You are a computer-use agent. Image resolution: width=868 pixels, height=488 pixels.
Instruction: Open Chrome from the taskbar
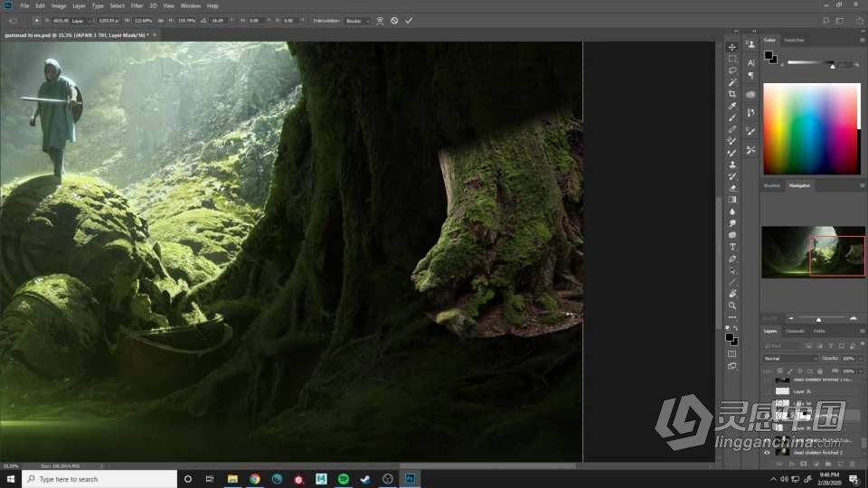click(x=255, y=479)
